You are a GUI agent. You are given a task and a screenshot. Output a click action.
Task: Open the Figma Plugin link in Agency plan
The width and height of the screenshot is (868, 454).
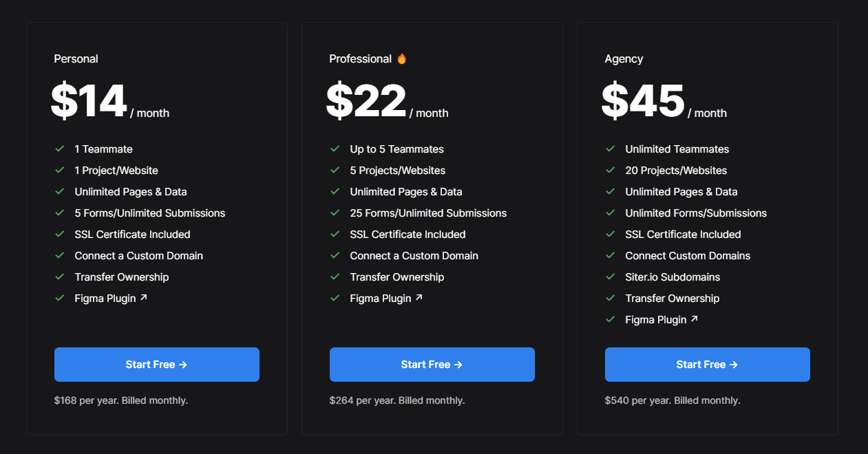click(656, 320)
